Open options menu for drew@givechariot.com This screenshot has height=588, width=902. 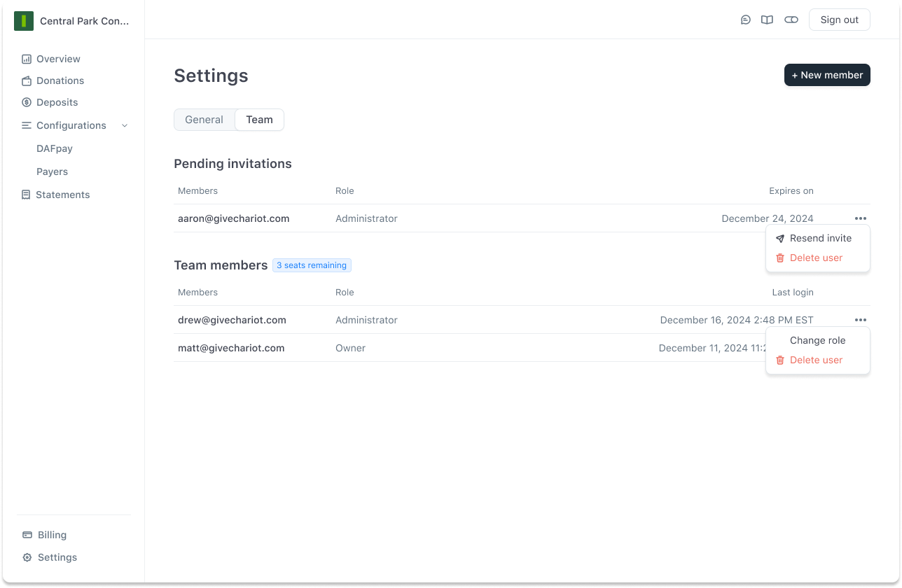click(861, 320)
